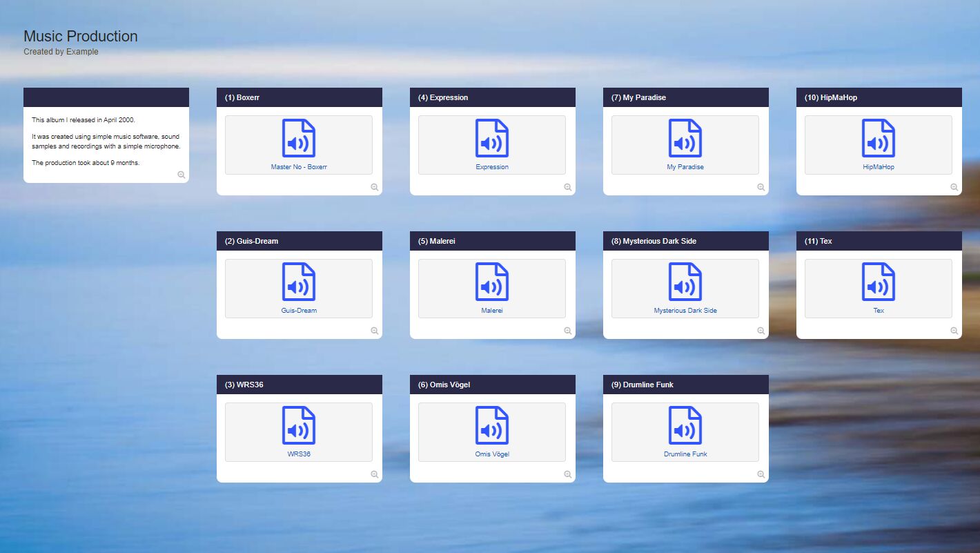The width and height of the screenshot is (980, 553).
Task: Open the Malerei audio file icon
Action: coord(492,282)
